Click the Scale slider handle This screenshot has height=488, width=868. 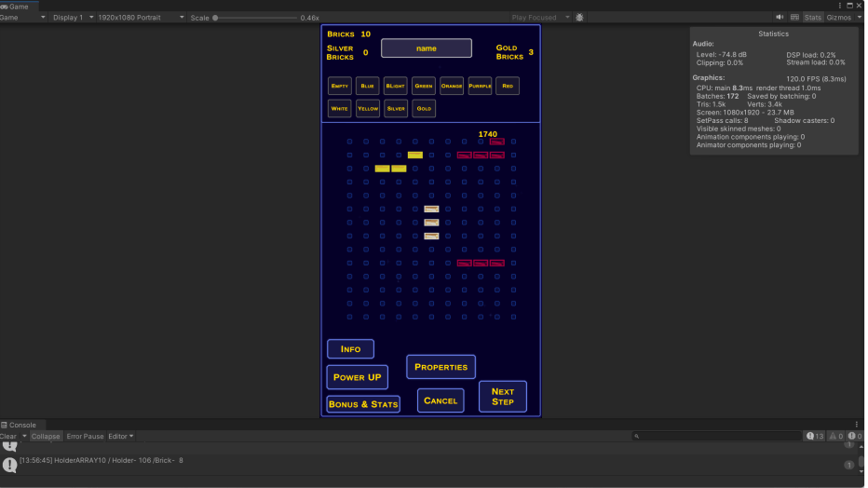pyautogui.click(x=215, y=18)
